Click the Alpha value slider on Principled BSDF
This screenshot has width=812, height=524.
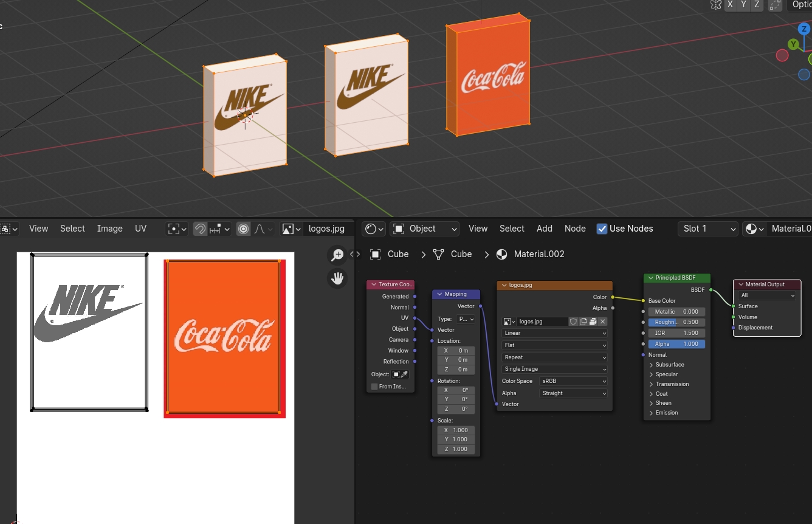[x=676, y=344]
